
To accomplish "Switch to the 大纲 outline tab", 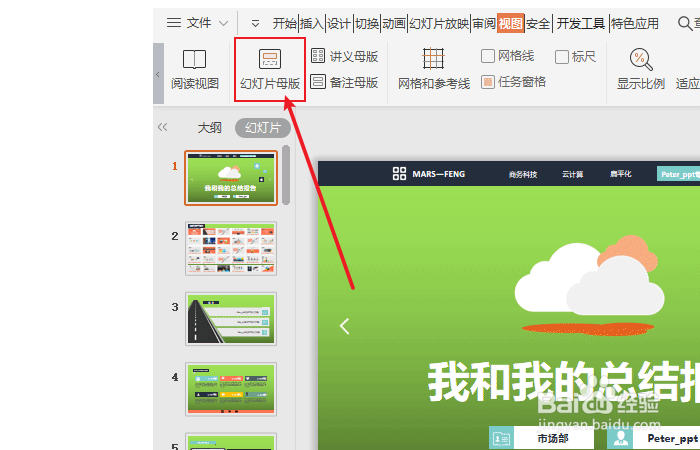I will [x=210, y=128].
